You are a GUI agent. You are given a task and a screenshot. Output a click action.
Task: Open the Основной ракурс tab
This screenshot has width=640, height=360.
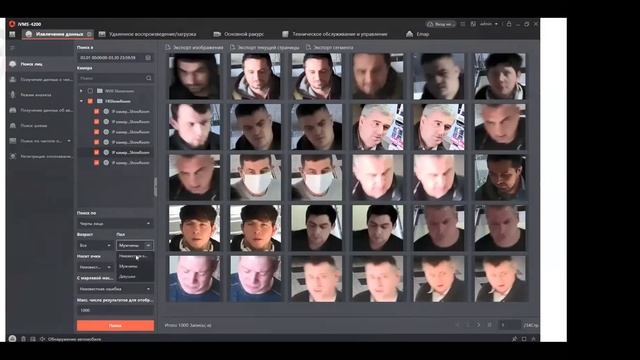pyautogui.click(x=239, y=34)
